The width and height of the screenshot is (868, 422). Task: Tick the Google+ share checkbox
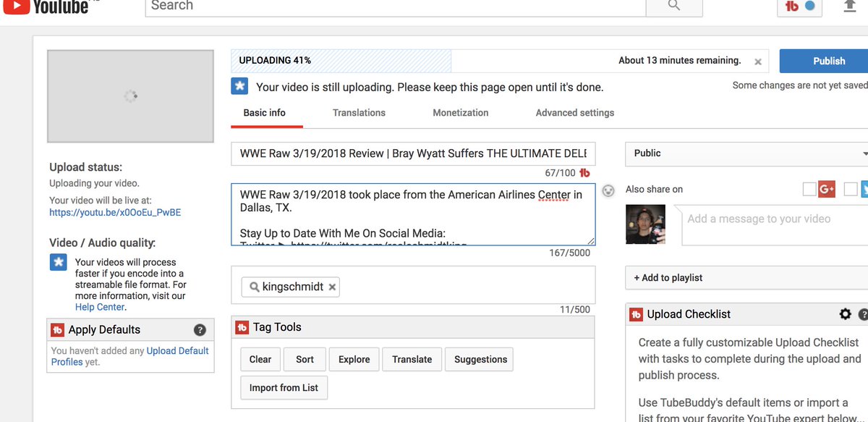click(809, 190)
